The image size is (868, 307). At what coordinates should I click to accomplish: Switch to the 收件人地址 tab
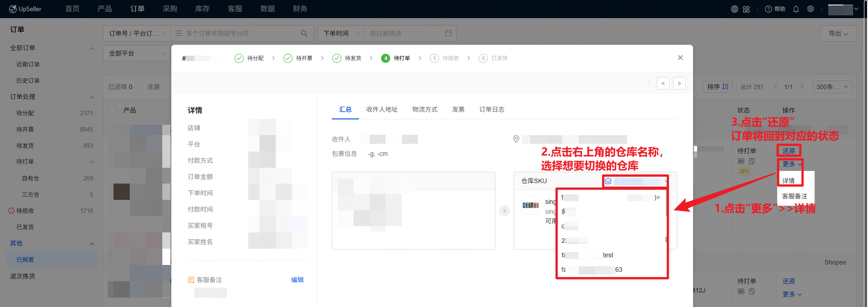pyautogui.click(x=382, y=109)
